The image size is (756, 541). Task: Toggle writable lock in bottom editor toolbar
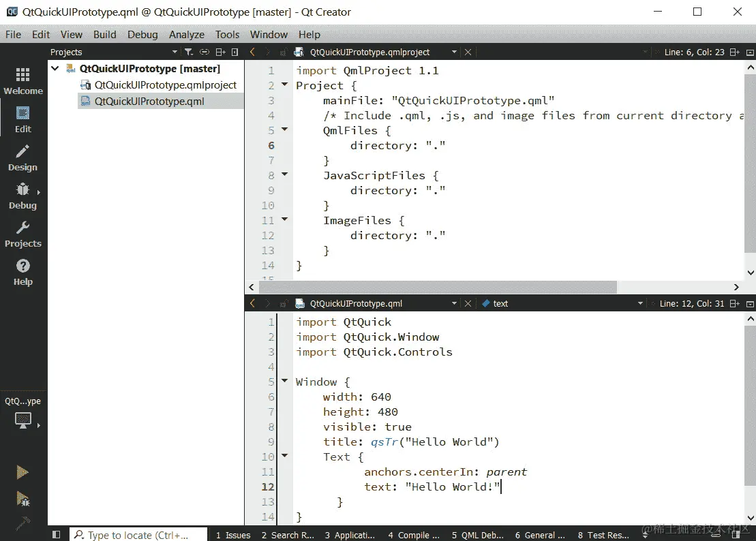(283, 303)
